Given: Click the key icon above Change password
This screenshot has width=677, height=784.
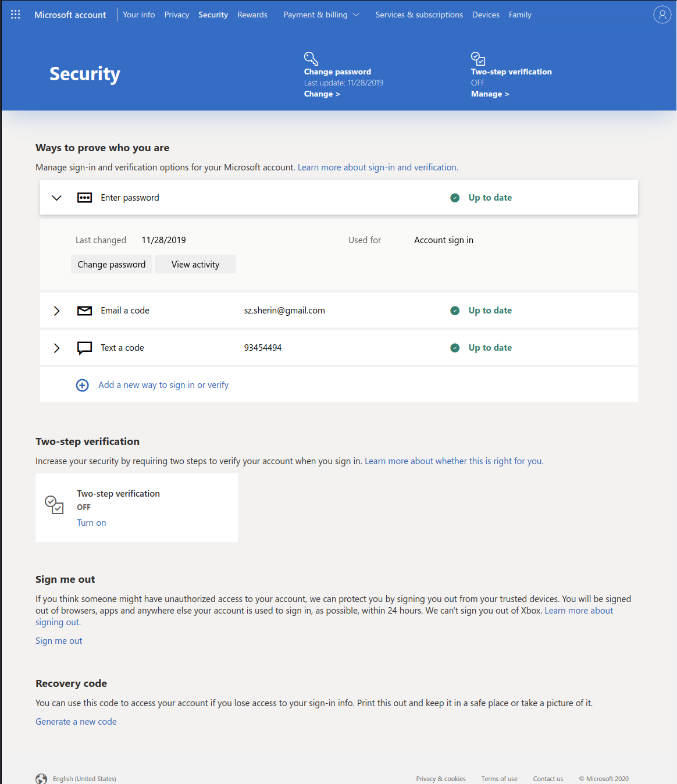Looking at the screenshot, I should click(311, 58).
